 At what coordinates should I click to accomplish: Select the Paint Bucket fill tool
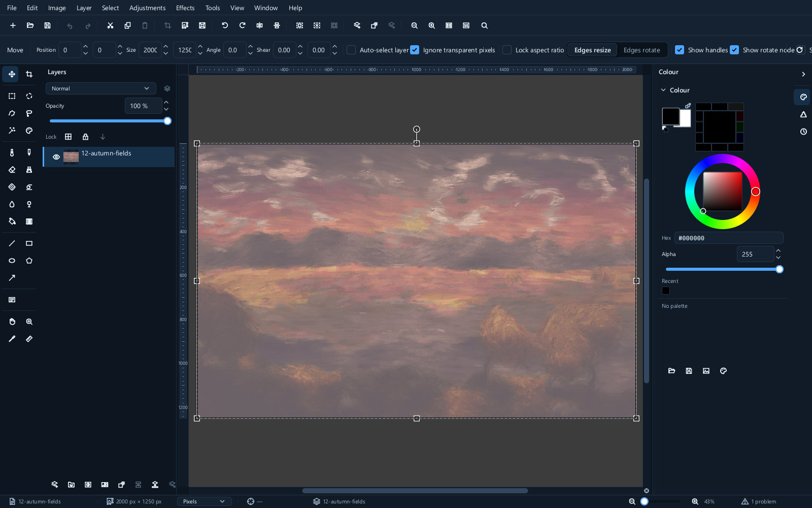point(12,221)
